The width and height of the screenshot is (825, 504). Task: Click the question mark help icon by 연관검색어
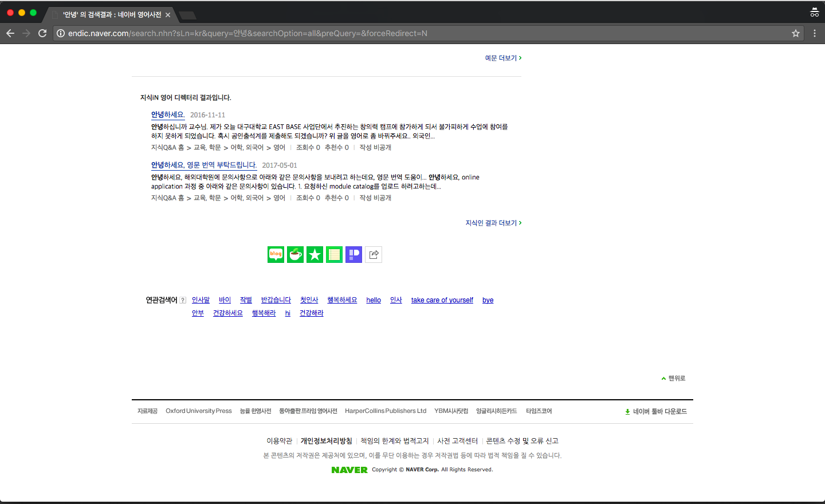(183, 300)
